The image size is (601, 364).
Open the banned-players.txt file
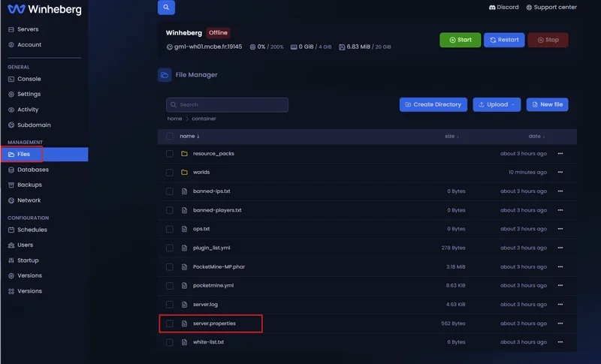[x=217, y=210]
